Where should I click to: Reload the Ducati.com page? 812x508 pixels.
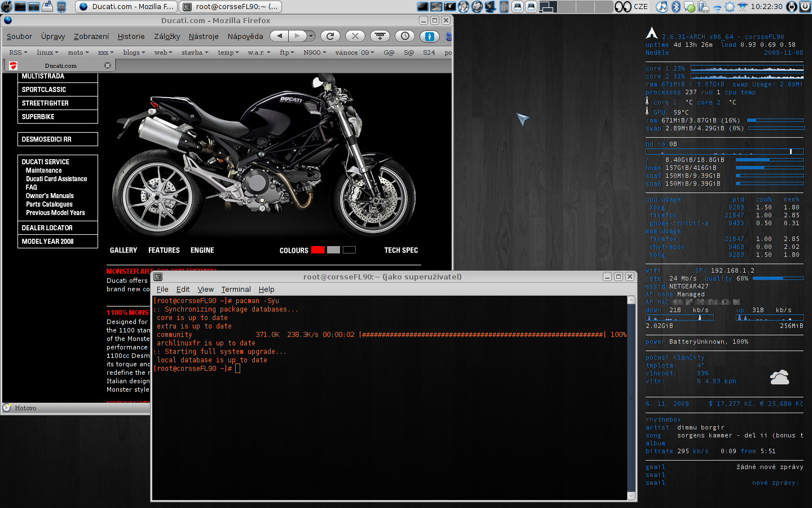(x=330, y=36)
